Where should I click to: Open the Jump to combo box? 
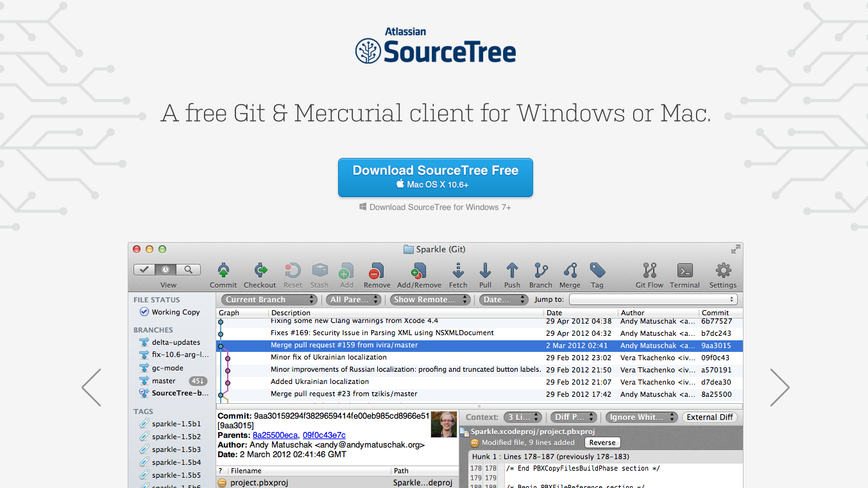(653, 300)
